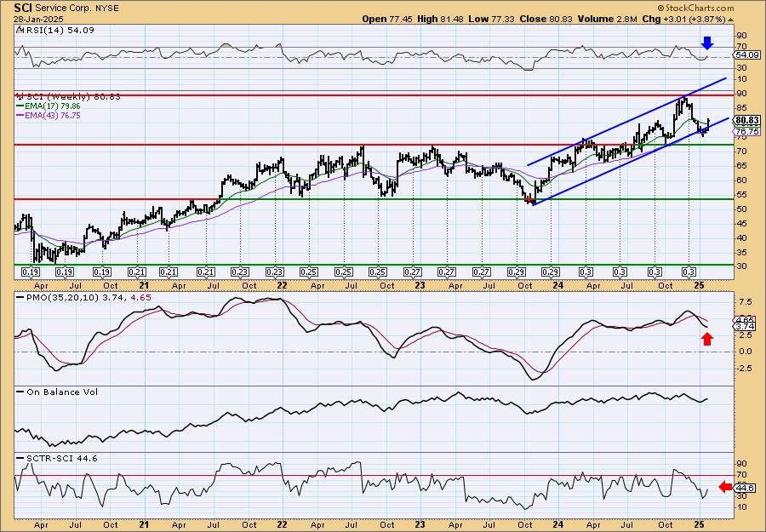Click the SCI ticker symbol in the header

point(24,8)
